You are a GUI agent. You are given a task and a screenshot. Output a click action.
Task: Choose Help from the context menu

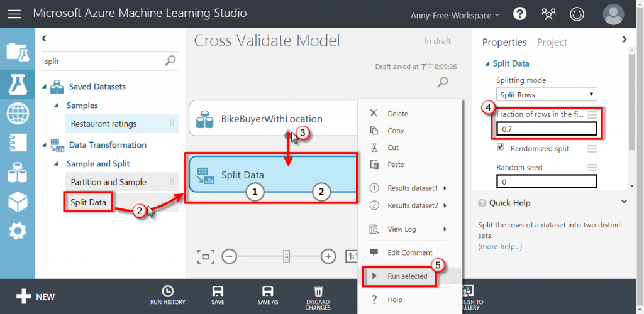410,300
